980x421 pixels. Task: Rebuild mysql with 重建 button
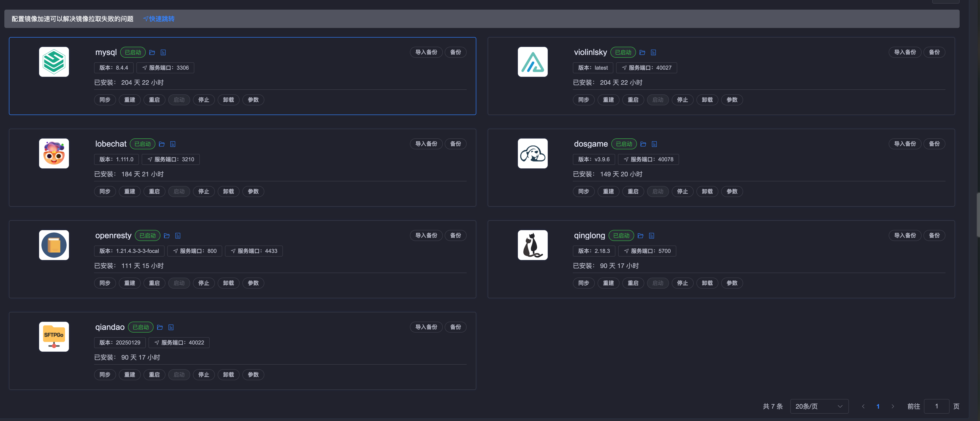click(x=130, y=100)
